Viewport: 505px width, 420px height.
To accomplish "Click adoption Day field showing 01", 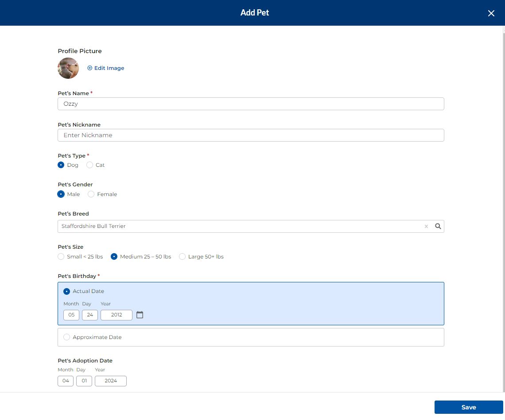I will click(84, 381).
